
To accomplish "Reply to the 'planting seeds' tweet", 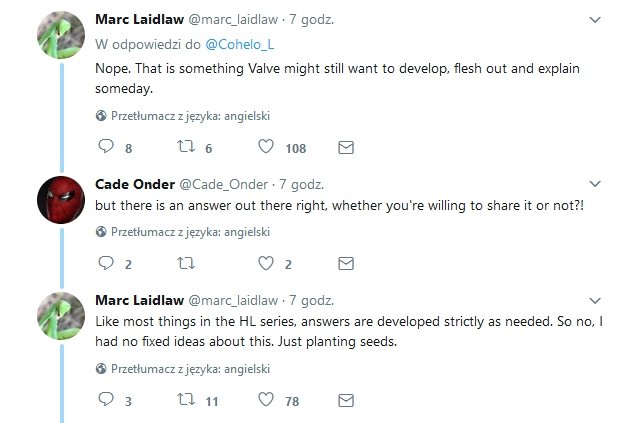I will (106, 399).
